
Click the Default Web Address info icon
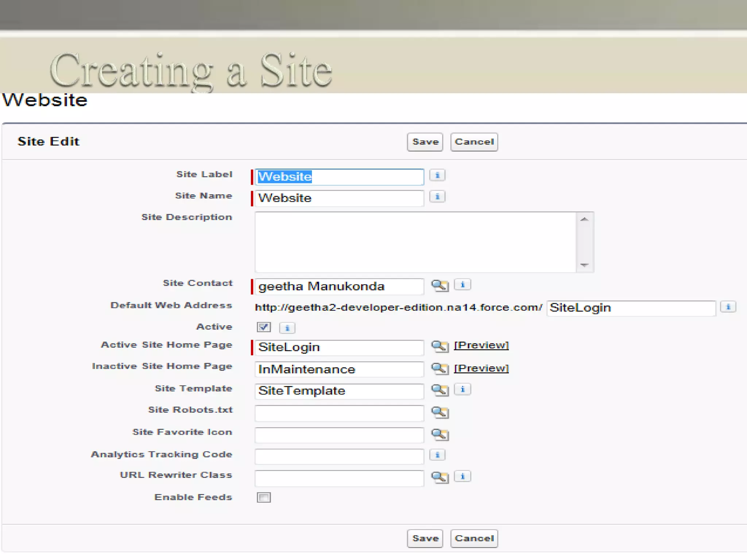click(x=728, y=307)
